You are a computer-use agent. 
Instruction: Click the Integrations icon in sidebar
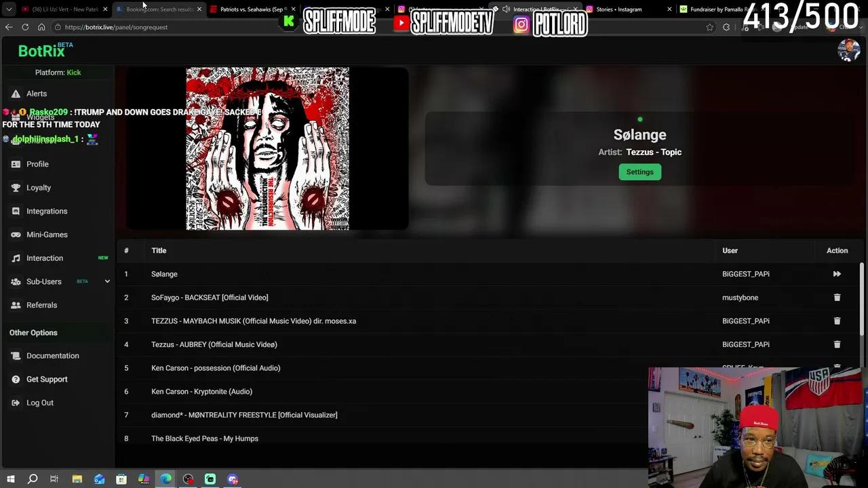[x=16, y=211]
